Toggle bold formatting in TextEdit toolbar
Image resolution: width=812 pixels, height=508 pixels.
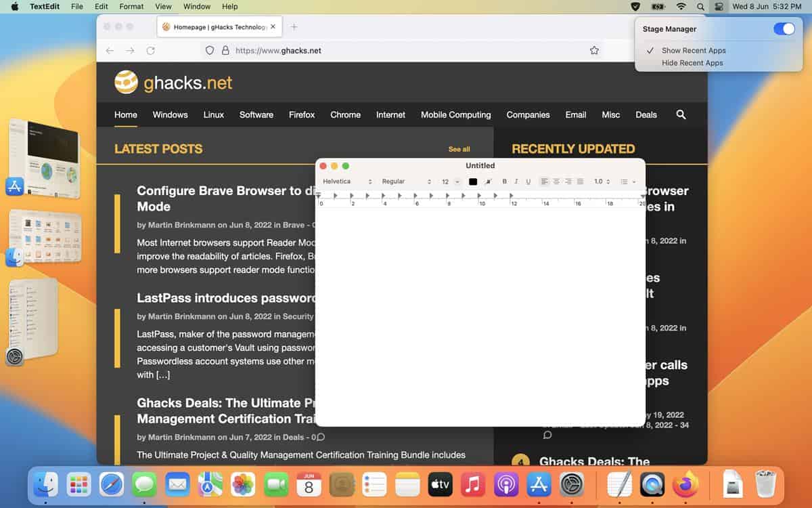504,182
